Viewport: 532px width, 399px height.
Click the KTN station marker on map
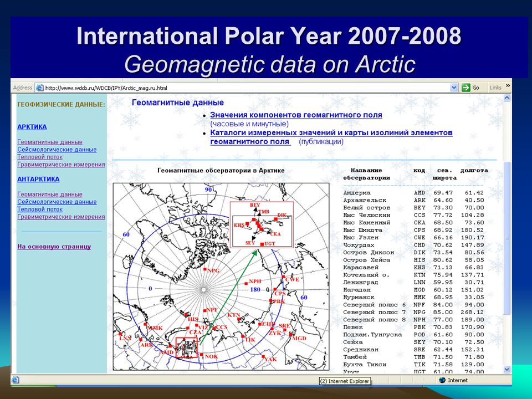point(239,319)
